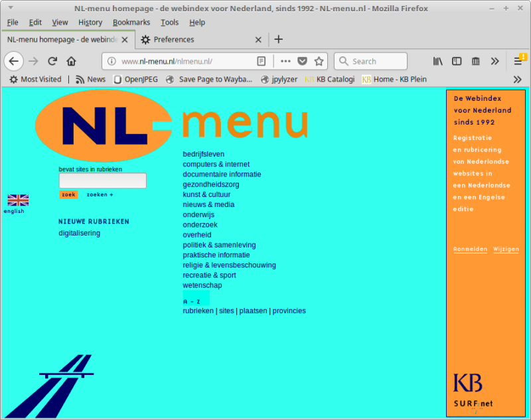Open page actions three-dot menu
The width and height of the screenshot is (531, 420).
coord(285,61)
